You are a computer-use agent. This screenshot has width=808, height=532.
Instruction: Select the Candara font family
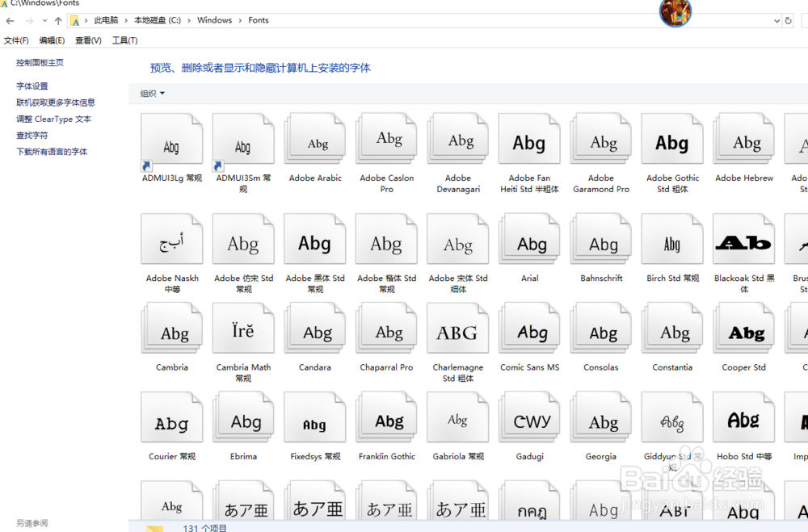(315, 328)
